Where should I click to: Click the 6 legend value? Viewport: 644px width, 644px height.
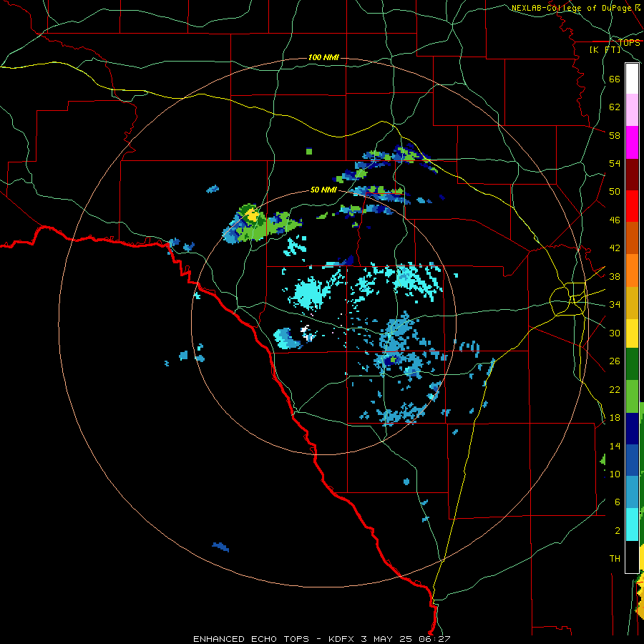pos(618,502)
